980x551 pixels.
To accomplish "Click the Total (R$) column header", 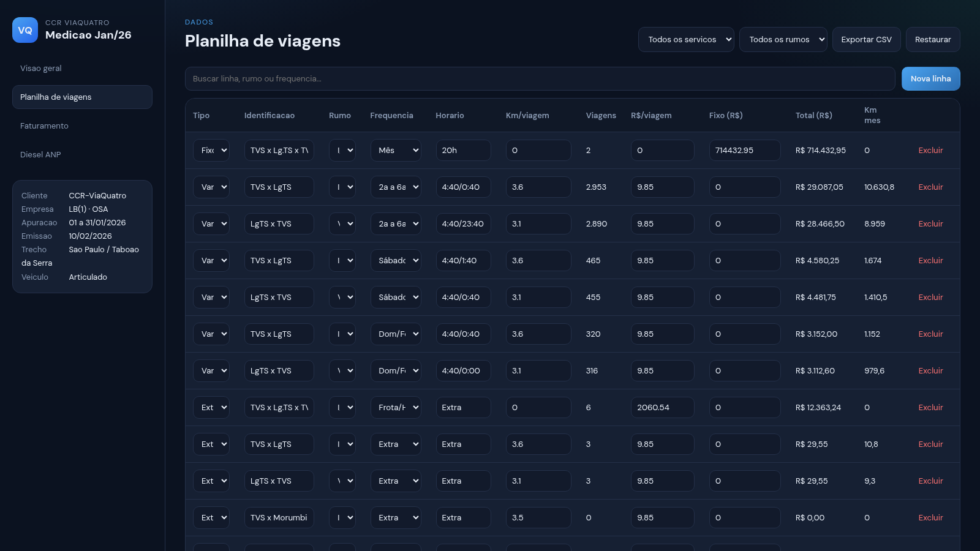I will coord(813,115).
